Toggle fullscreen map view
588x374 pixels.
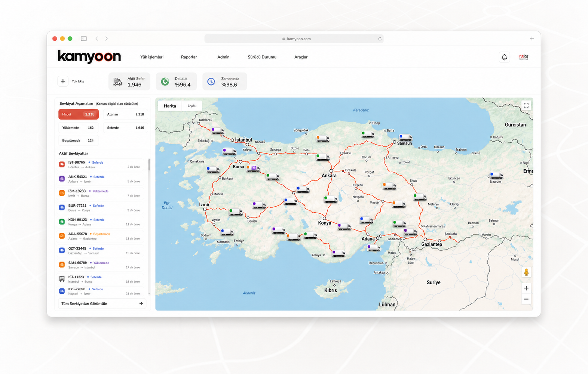(x=526, y=105)
